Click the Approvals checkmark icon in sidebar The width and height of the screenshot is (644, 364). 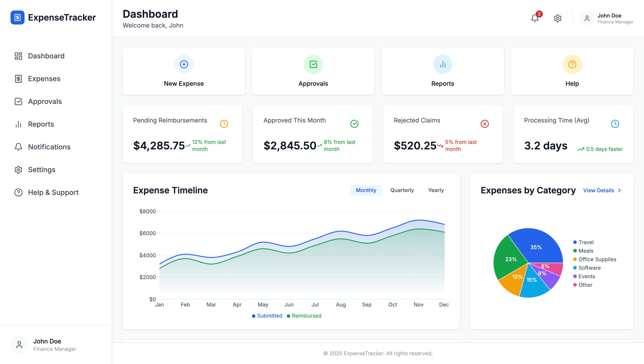click(18, 101)
